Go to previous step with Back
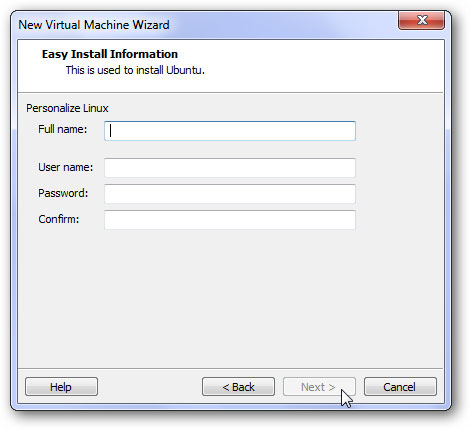Viewport: 470px width, 429px height. point(238,387)
